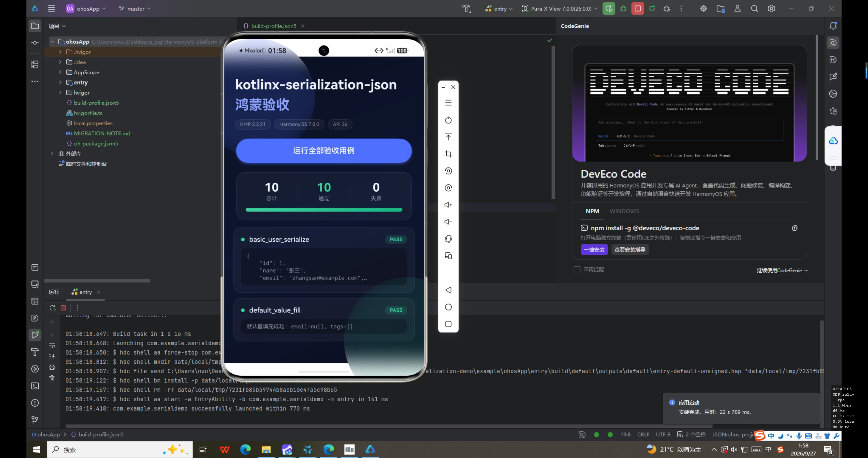Click the 一键安装 button
The height and width of the screenshot is (458, 868).
click(594, 250)
